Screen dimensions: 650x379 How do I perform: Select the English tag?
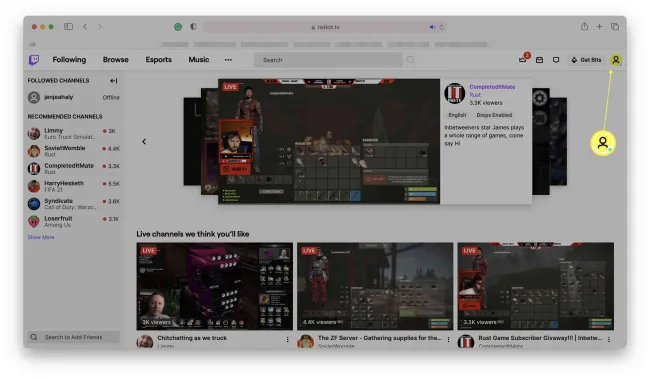457,115
